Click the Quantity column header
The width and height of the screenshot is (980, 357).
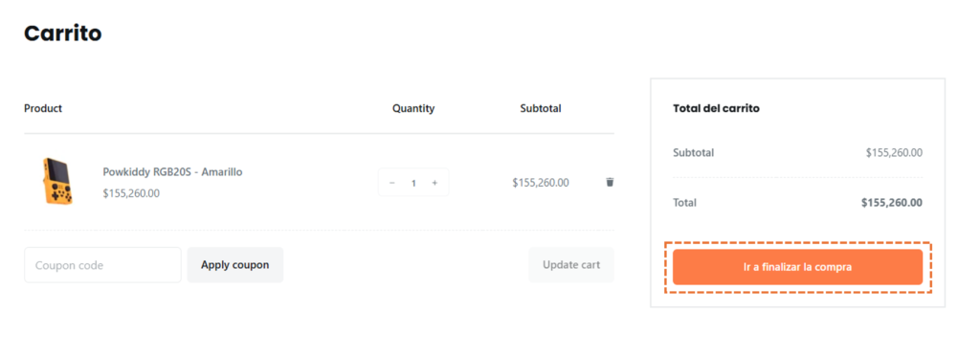[413, 108]
